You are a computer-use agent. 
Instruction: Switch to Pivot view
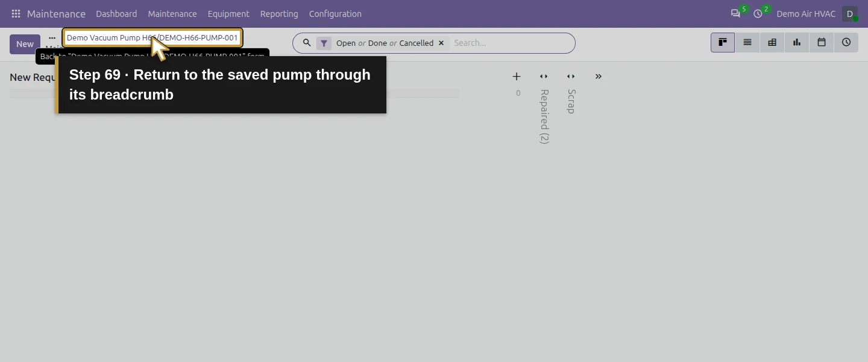772,43
